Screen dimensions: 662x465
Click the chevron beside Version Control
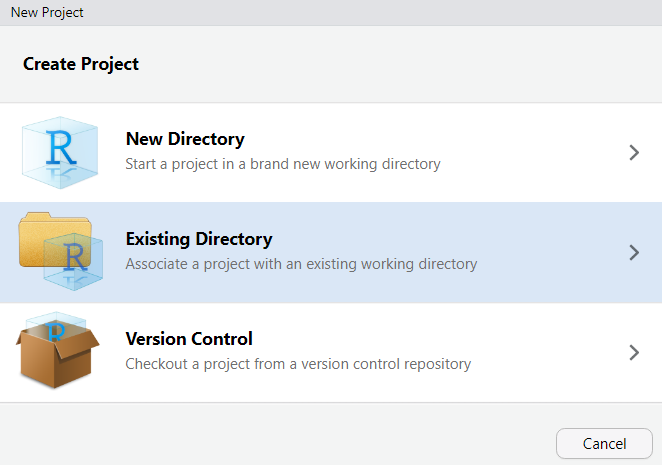pos(634,352)
